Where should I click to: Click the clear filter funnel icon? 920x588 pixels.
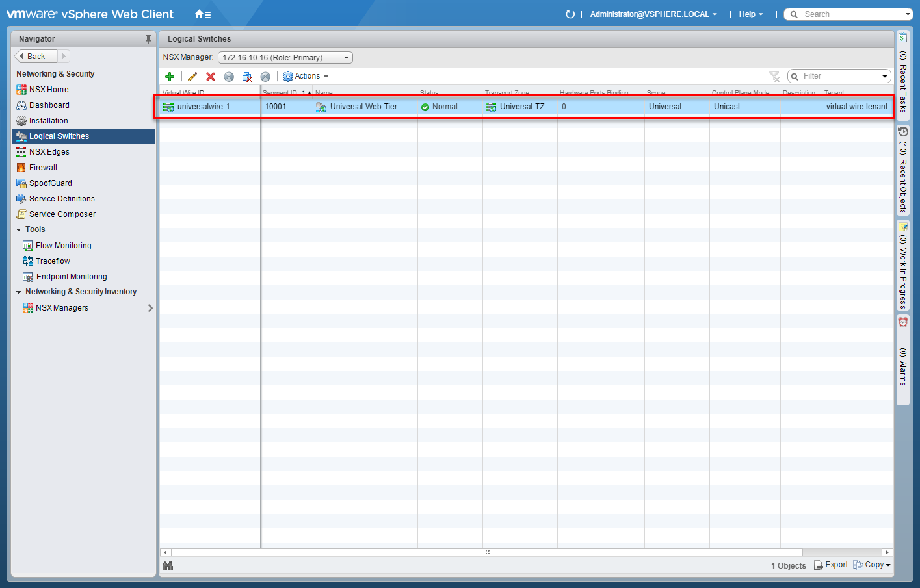click(x=774, y=77)
